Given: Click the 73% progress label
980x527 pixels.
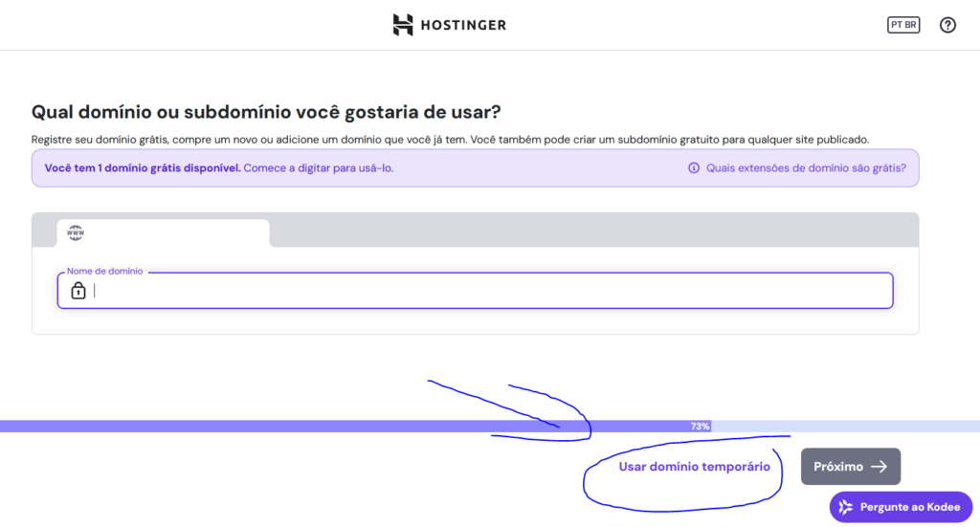Looking at the screenshot, I should [x=701, y=427].
